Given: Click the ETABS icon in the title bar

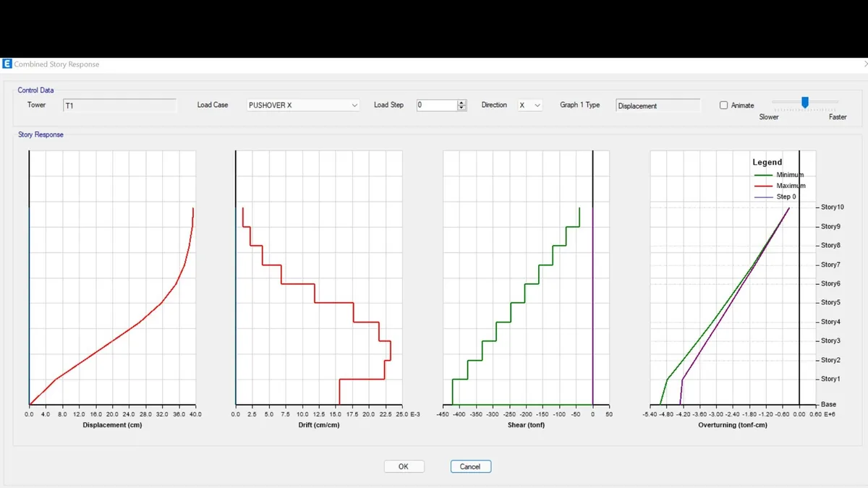Looking at the screenshot, I should coord(8,64).
